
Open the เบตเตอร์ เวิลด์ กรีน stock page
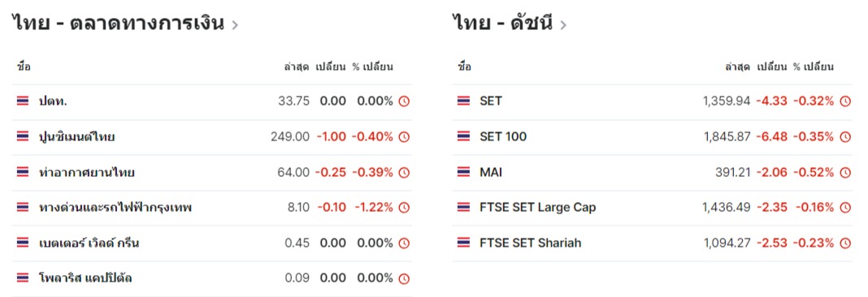click(x=89, y=243)
